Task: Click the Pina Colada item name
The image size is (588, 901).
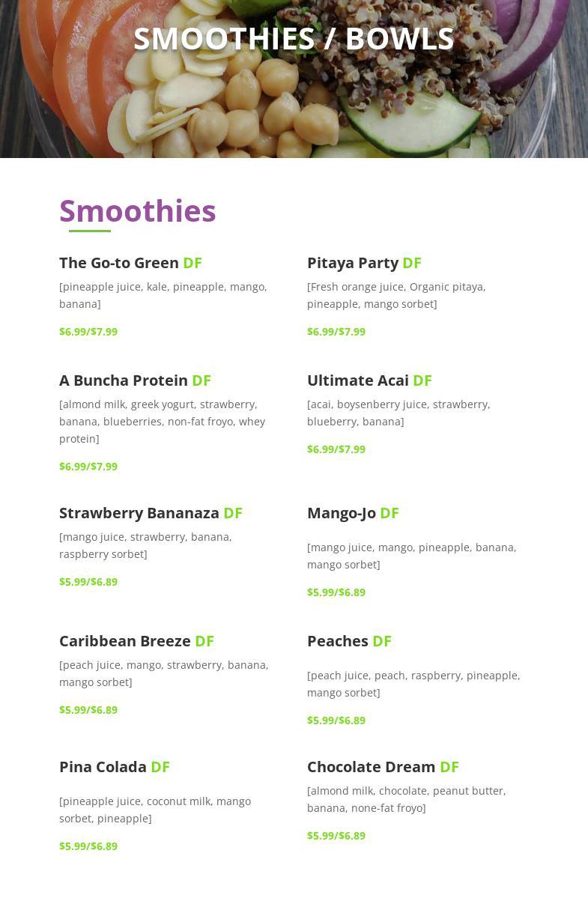Action: pyautogui.click(x=103, y=767)
